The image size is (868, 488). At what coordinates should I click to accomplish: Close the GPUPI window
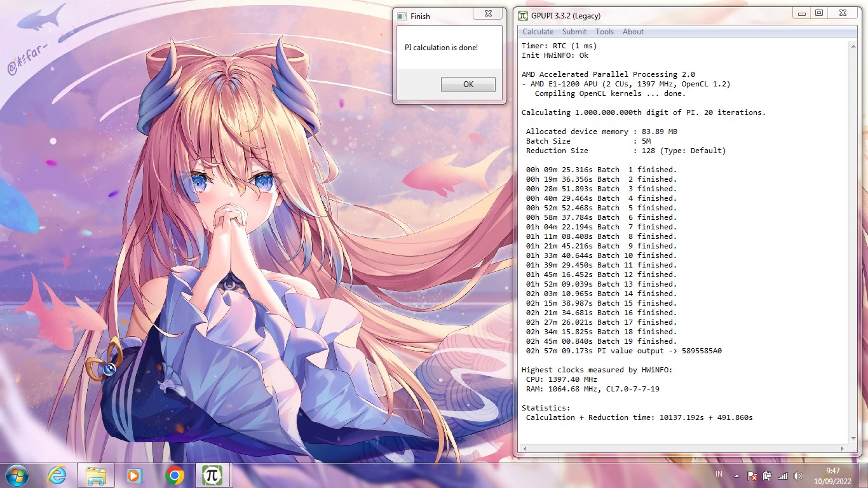click(843, 13)
